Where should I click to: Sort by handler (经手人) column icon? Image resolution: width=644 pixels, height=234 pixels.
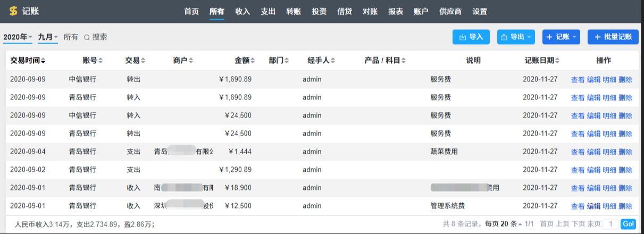[333, 61]
